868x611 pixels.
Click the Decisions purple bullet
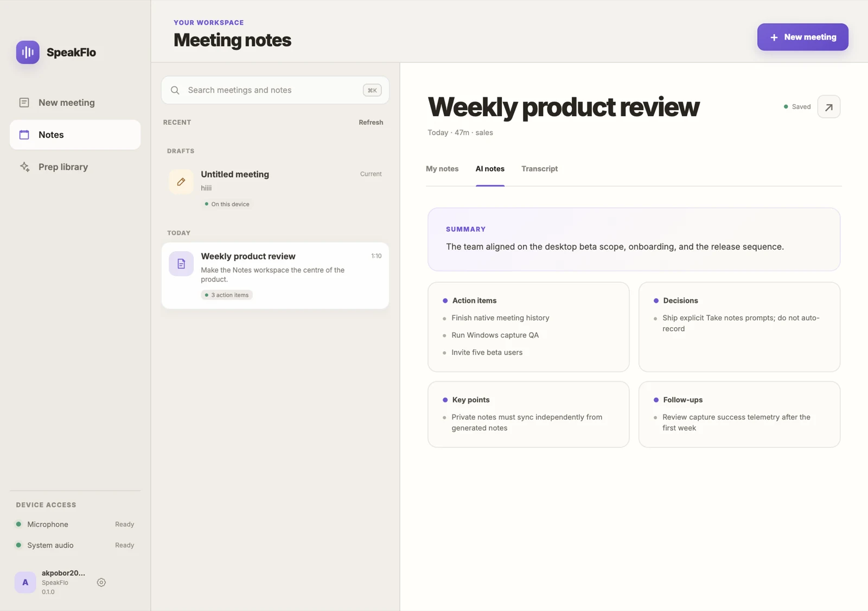point(656,301)
